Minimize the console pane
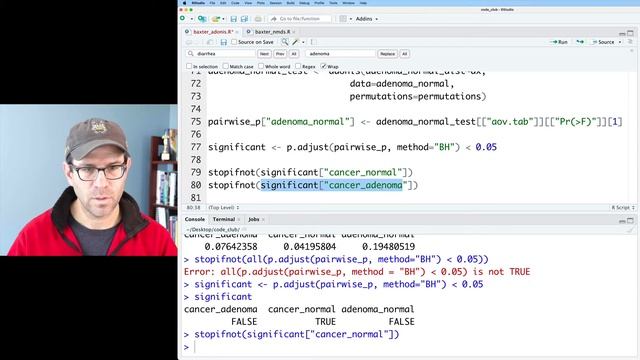Viewport: 640px width, 360px height. 622,221
